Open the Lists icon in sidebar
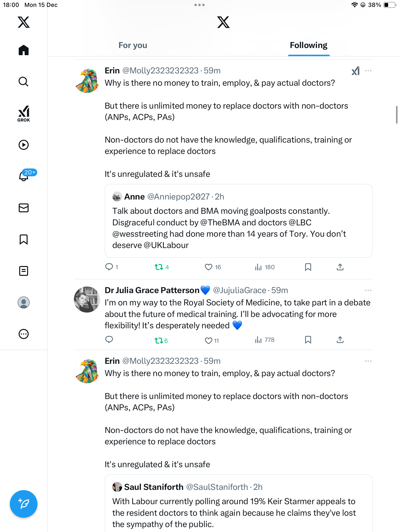Image resolution: width=399 pixels, height=532 pixels. click(24, 271)
